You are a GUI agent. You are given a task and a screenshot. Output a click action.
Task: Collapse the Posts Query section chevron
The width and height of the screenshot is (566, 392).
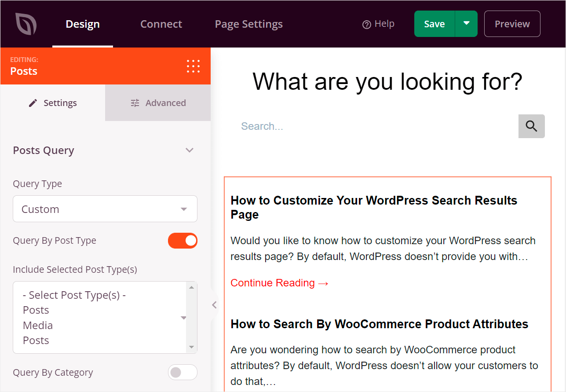[x=190, y=150]
